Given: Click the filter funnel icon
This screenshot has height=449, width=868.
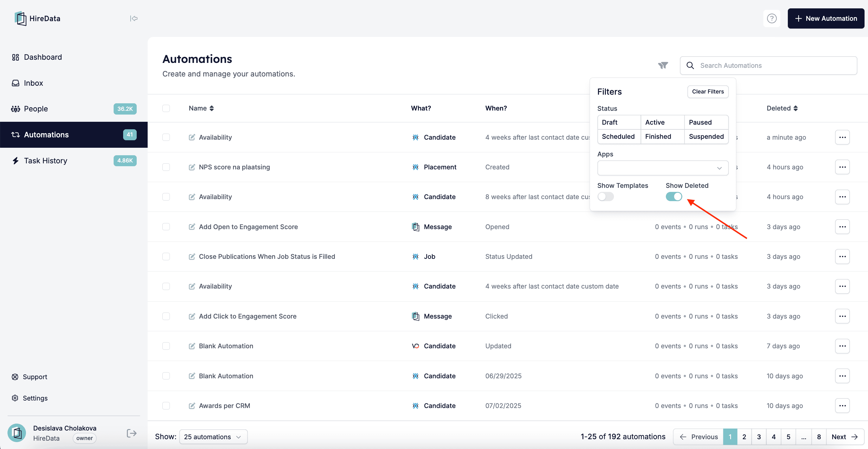Looking at the screenshot, I should [x=663, y=66].
